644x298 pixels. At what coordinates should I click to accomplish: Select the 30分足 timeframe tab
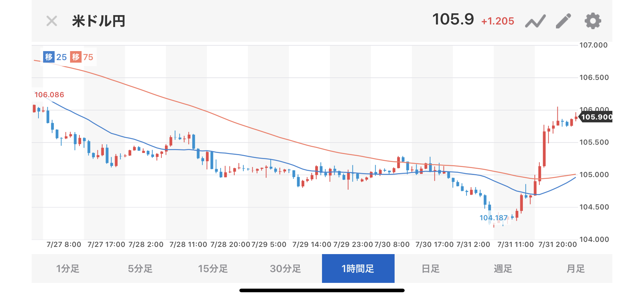tap(285, 268)
